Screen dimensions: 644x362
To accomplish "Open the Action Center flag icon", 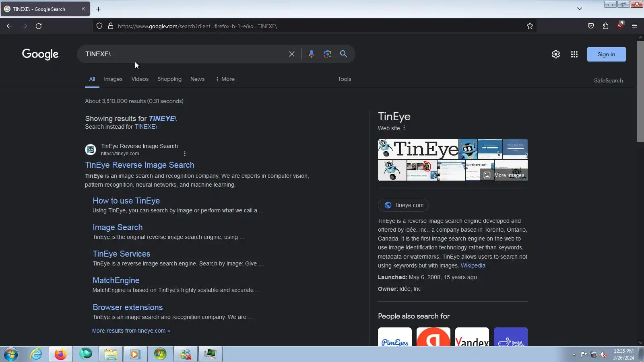I will click(584, 354).
